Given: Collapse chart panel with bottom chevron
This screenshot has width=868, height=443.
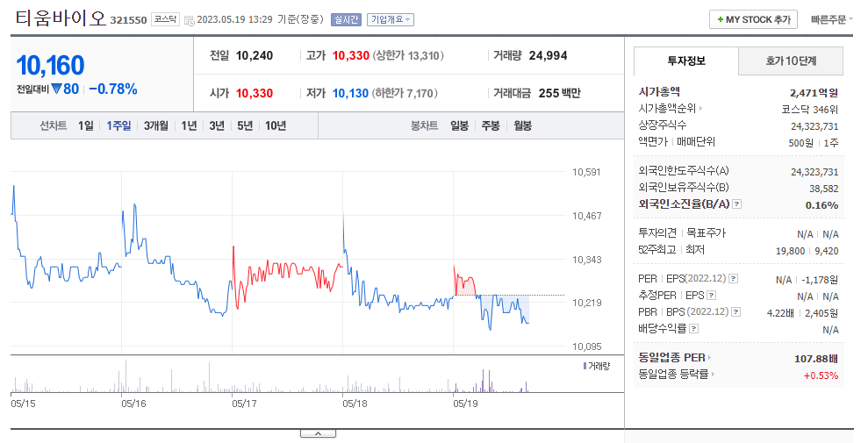Looking at the screenshot, I should 318,433.
